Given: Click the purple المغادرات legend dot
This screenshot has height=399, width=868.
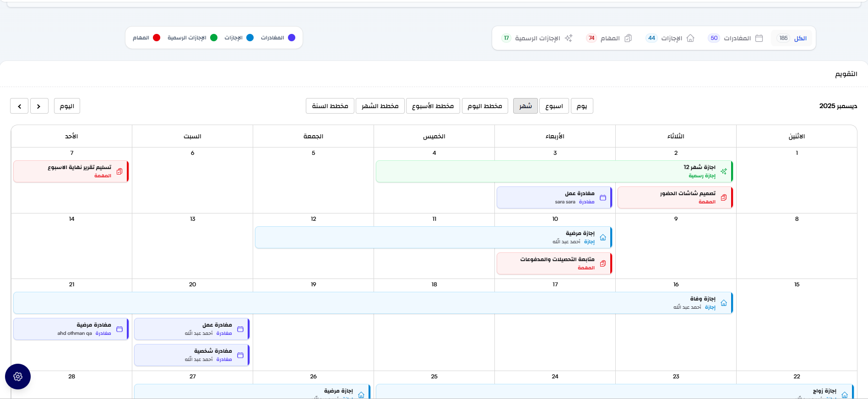Looking at the screenshot, I should pos(292,38).
